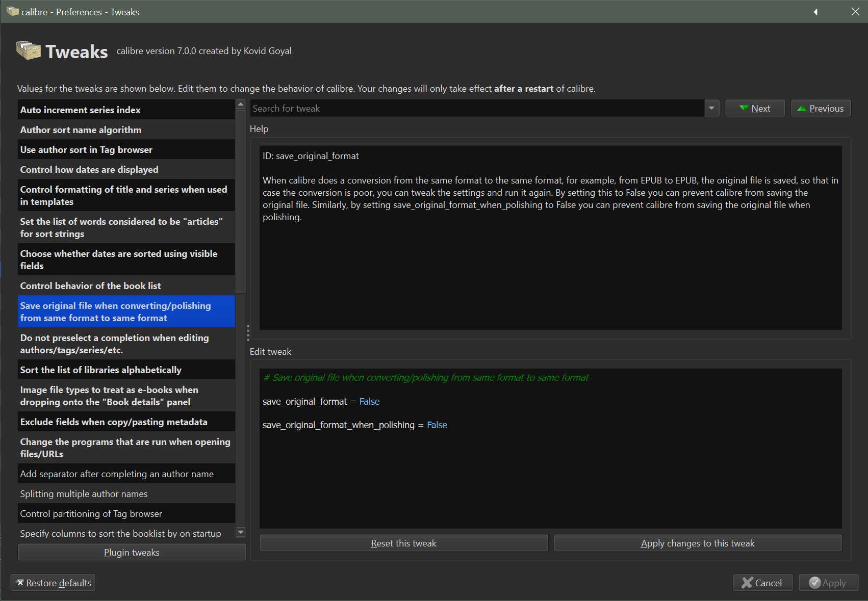This screenshot has height=601, width=868.
Task: Focus the Search for tweak field
Action: tap(477, 108)
